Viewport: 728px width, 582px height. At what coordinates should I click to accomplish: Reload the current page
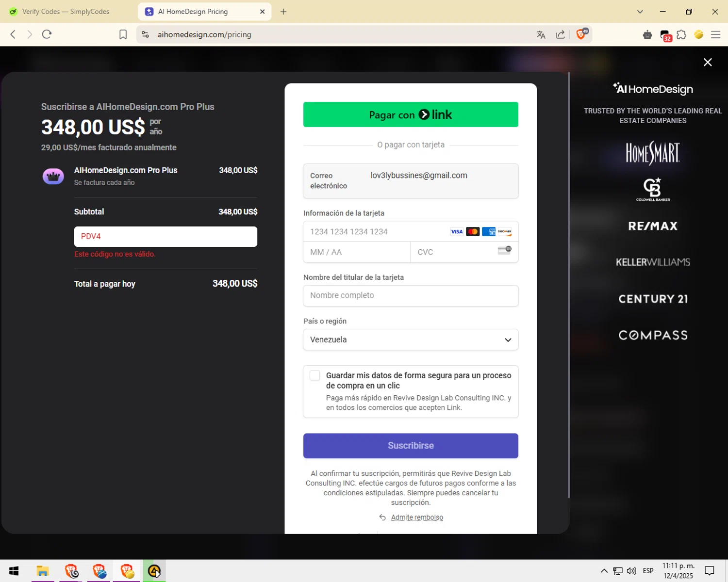pos(47,34)
